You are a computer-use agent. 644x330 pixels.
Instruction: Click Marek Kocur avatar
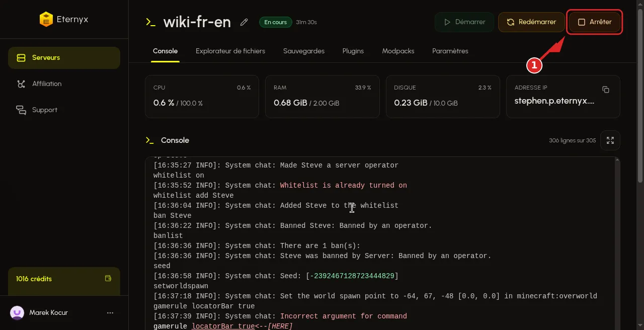pos(17,313)
